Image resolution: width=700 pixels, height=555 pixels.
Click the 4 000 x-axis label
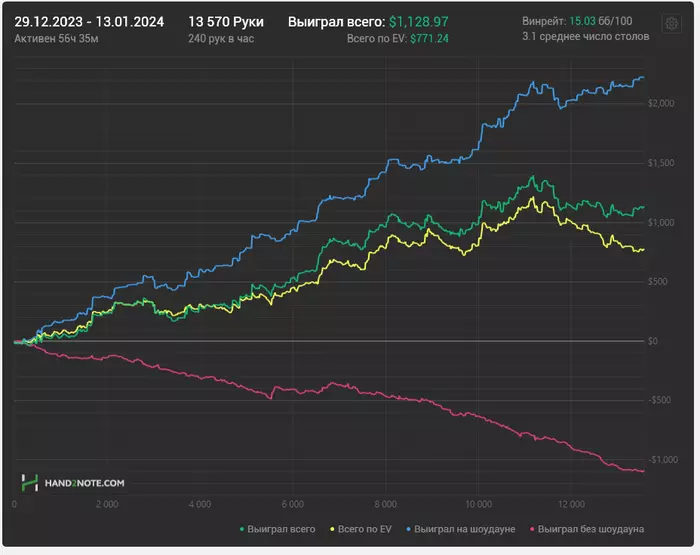point(200,504)
